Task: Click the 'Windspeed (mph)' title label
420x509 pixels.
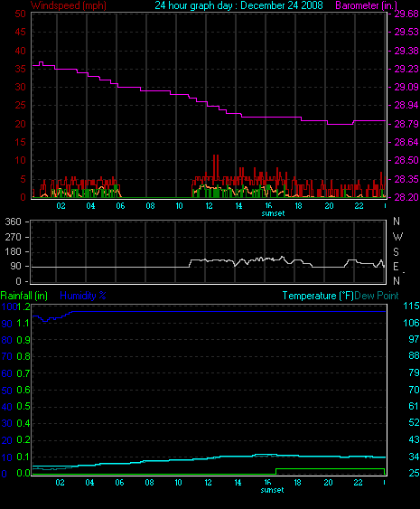Action: click(x=69, y=5)
